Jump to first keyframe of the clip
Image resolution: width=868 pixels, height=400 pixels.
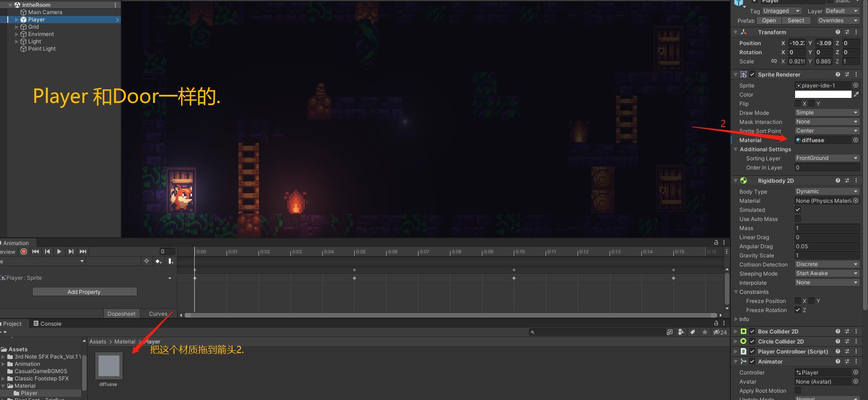(36, 251)
